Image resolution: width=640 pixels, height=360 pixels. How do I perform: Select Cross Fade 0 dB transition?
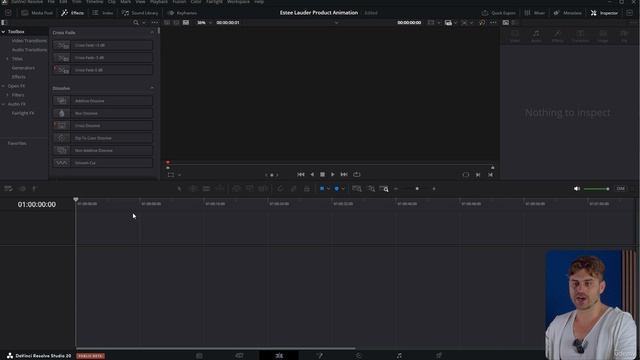(x=102, y=70)
